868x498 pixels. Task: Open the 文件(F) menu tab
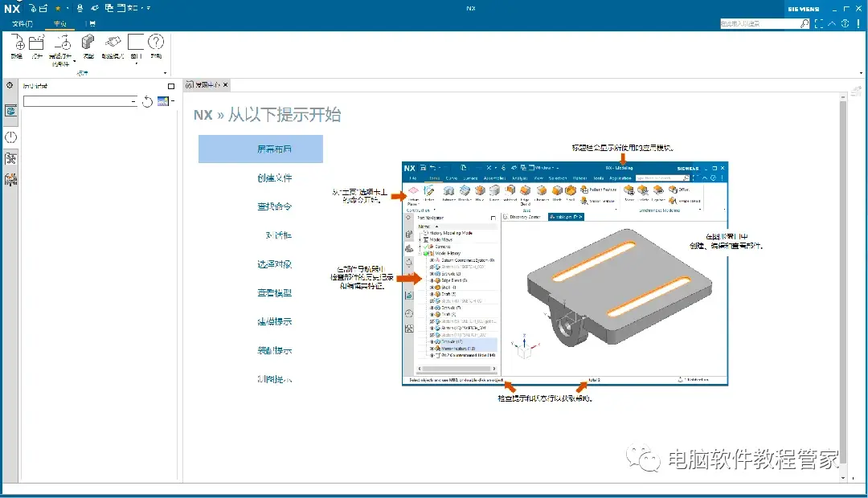coord(23,24)
